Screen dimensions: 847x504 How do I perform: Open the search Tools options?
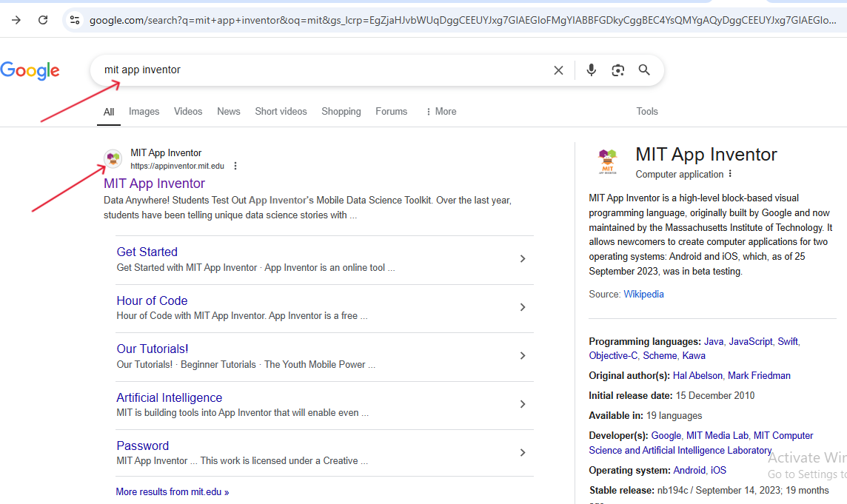(x=647, y=111)
